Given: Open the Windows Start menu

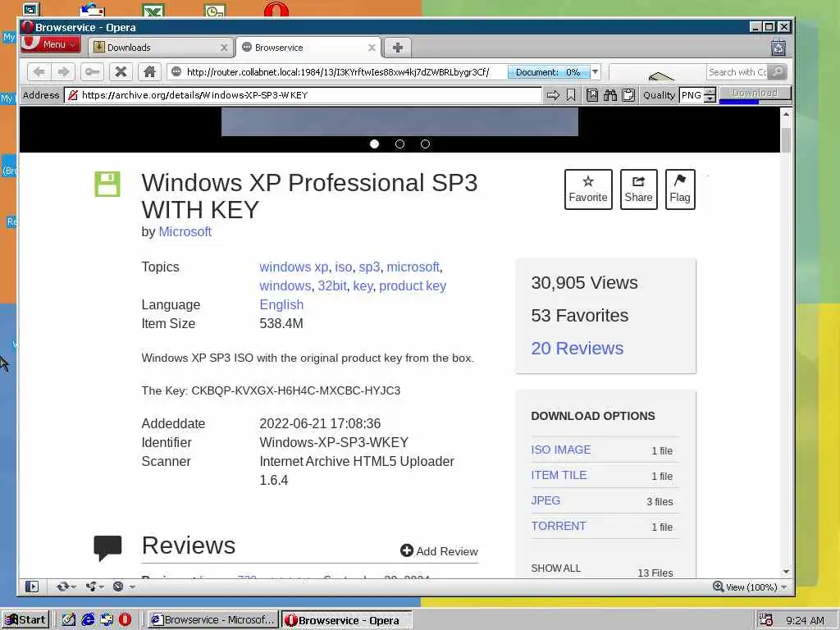Looking at the screenshot, I should coord(25,620).
